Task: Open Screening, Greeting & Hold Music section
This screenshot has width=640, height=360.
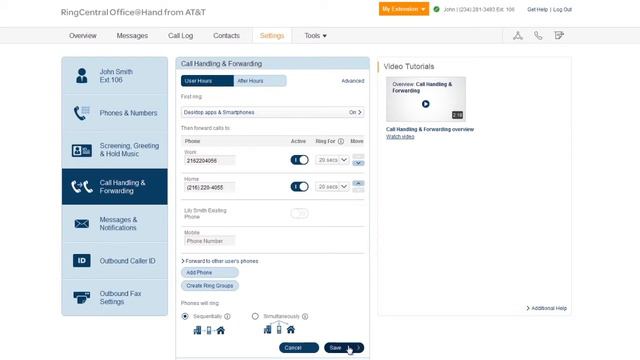Action: click(115, 150)
